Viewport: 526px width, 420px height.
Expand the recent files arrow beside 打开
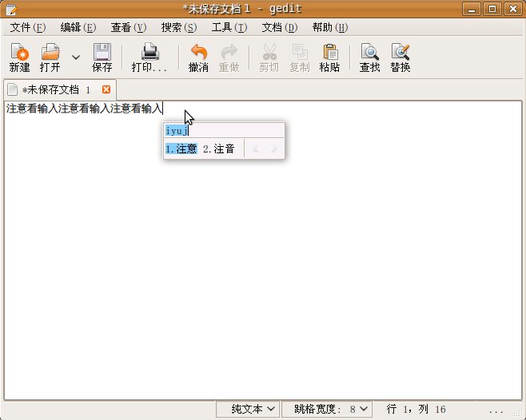pos(76,57)
